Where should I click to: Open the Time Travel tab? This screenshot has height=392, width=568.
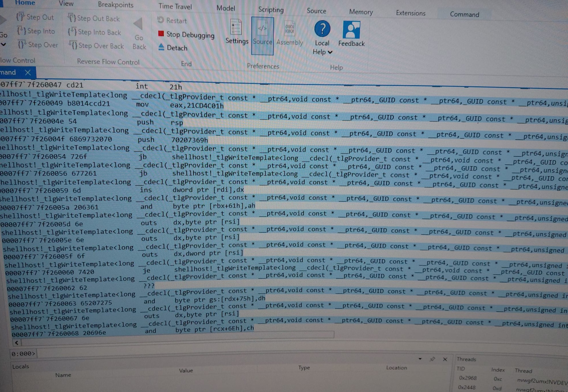[x=175, y=6]
